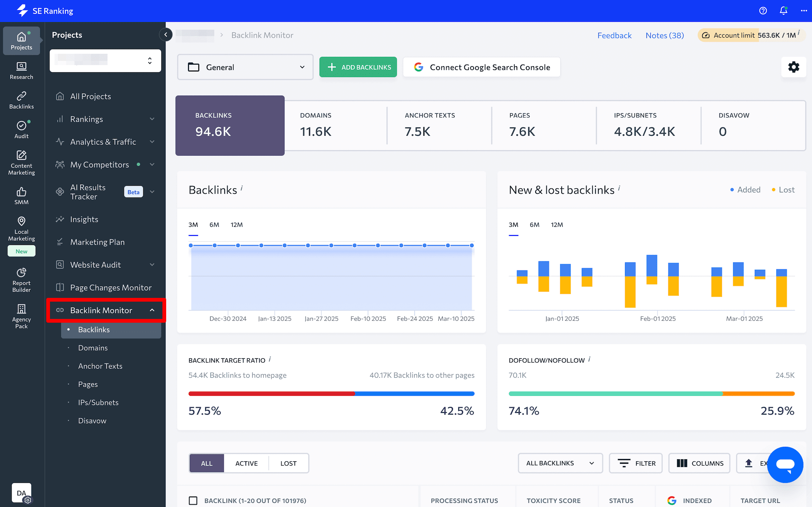Open the Notes (38) link
This screenshot has width=812, height=507.
click(664, 35)
